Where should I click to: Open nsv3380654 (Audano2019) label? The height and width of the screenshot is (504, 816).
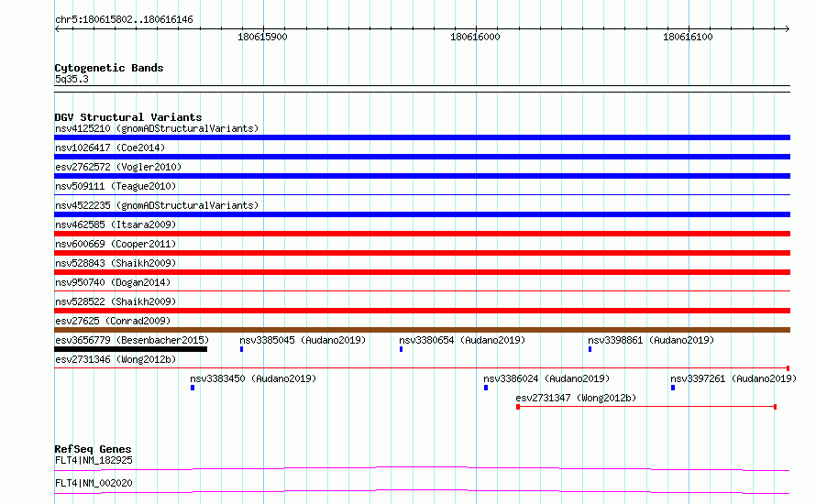coord(462,340)
